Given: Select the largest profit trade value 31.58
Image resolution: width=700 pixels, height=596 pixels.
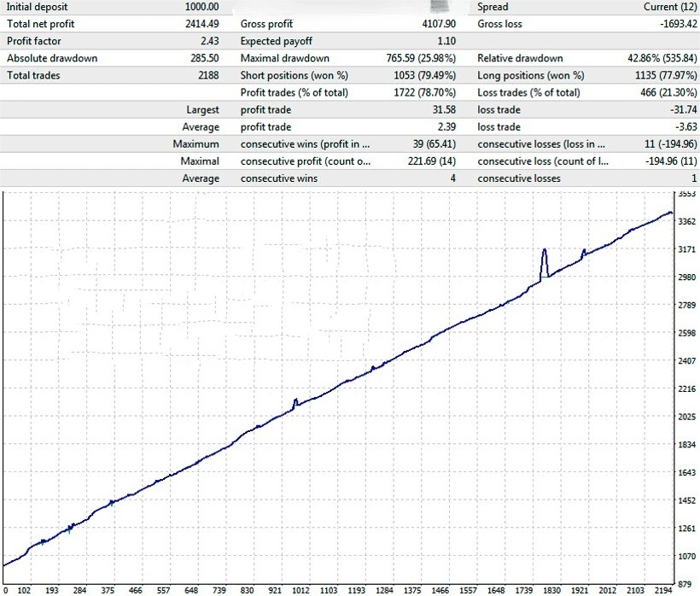Looking at the screenshot, I should pyautogui.click(x=442, y=109).
